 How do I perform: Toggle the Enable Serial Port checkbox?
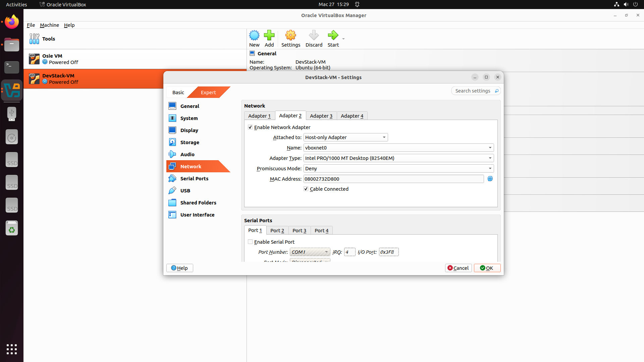tap(250, 242)
